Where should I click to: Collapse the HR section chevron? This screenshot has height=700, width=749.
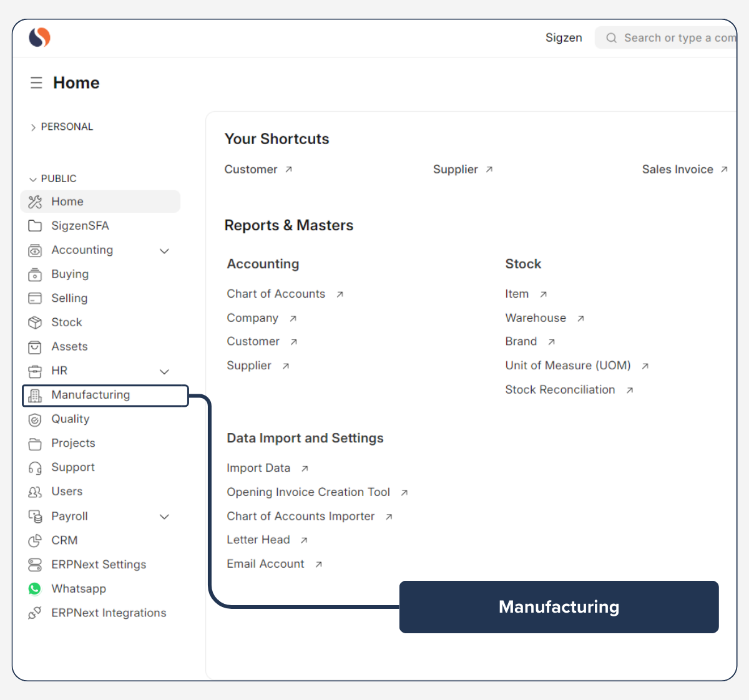(x=164, y=371)
